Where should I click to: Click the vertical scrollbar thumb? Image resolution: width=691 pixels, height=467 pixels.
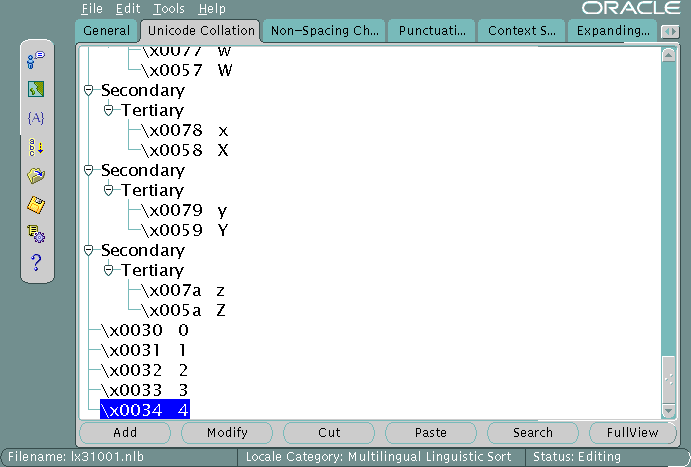coord(669,380)
